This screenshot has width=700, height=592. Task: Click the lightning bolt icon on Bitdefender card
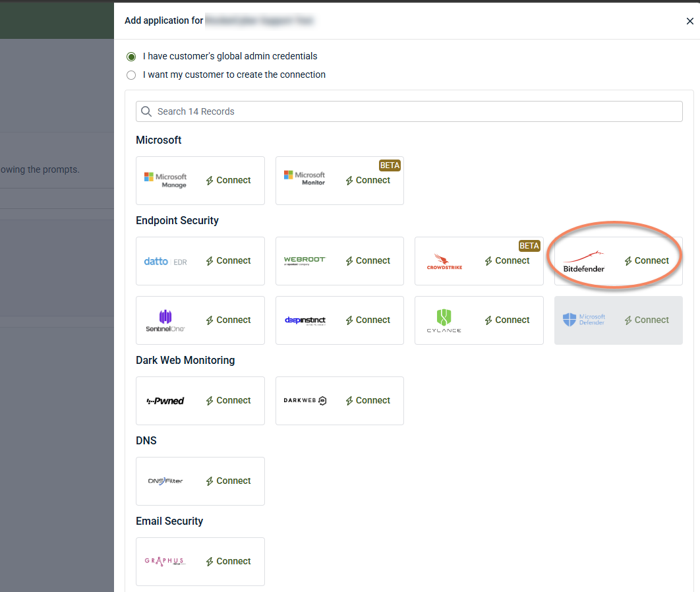(628, 261)
